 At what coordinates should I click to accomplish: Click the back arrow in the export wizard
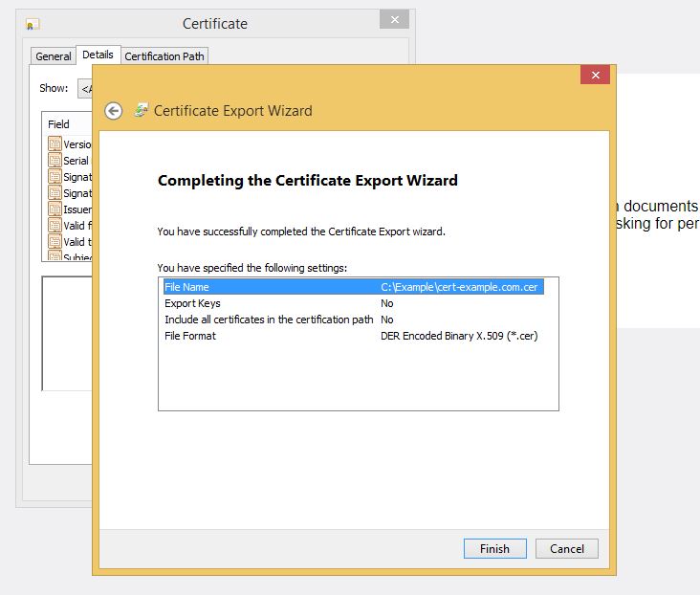[113, 111]
